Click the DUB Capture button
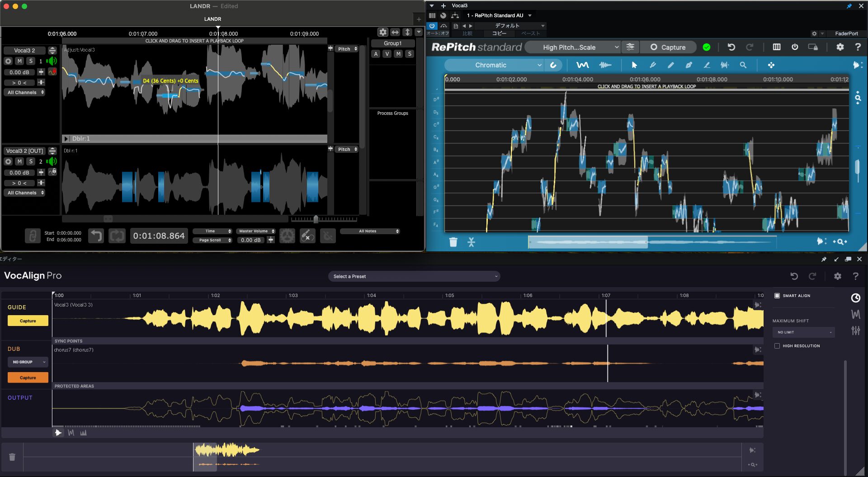 click(x=28, y=378)
